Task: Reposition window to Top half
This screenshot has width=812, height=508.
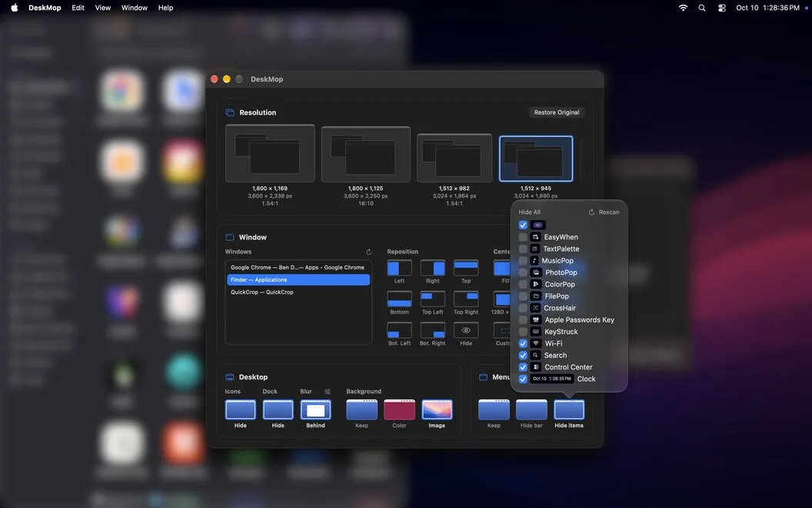Action: [465, 268]
